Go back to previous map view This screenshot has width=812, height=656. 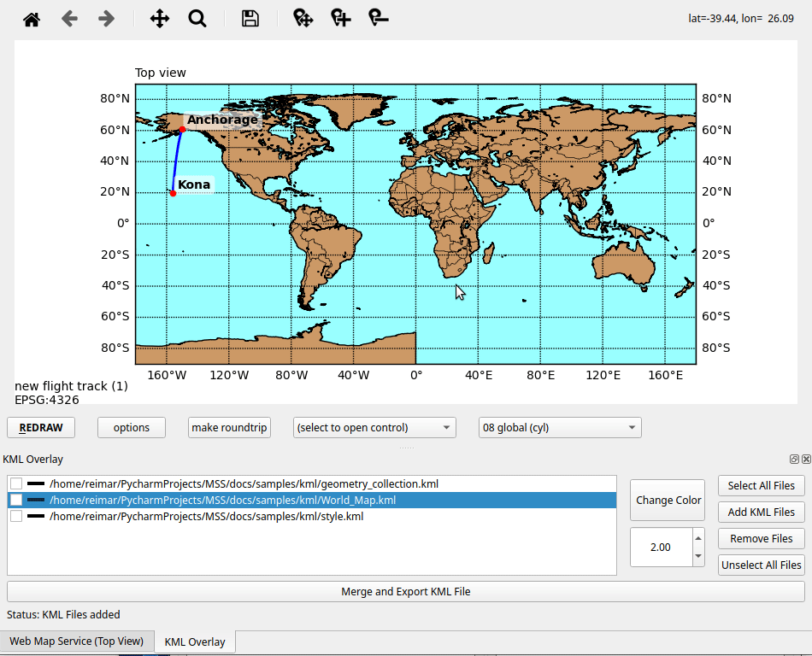tap(69, 19)
